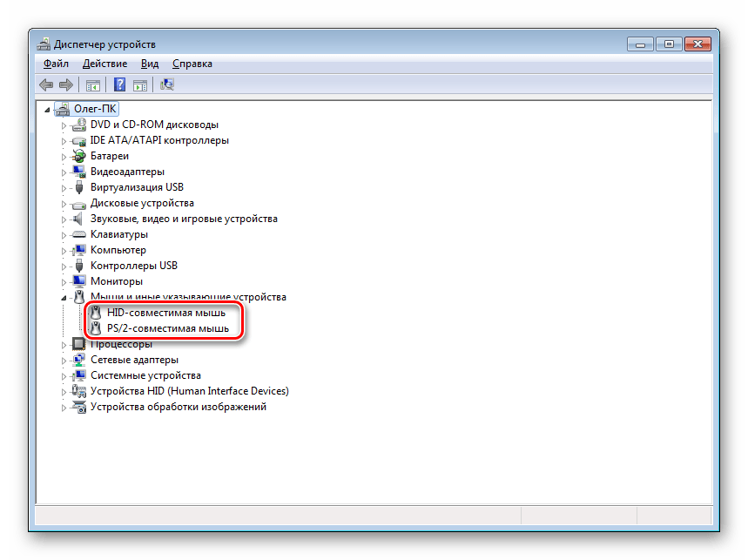Click the Диспетчер устройств title icon
Screen dimensions: 748x560
pyautogui.click(x=44, y=44)
